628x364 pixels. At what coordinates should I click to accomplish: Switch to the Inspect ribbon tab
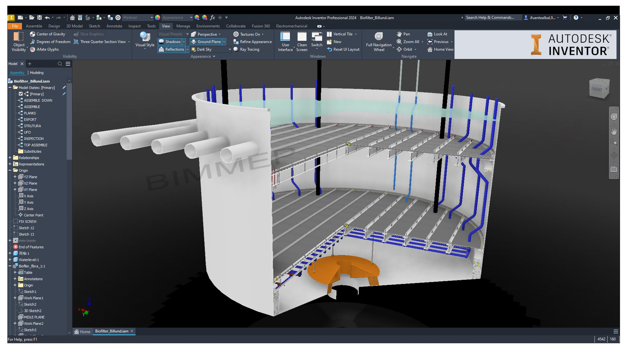134,26
